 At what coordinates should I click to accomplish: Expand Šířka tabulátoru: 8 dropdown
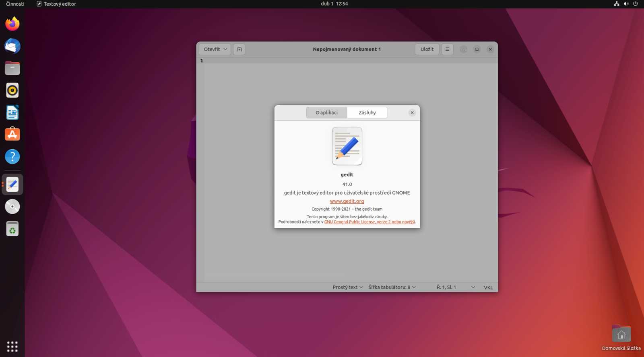[392, 287]
